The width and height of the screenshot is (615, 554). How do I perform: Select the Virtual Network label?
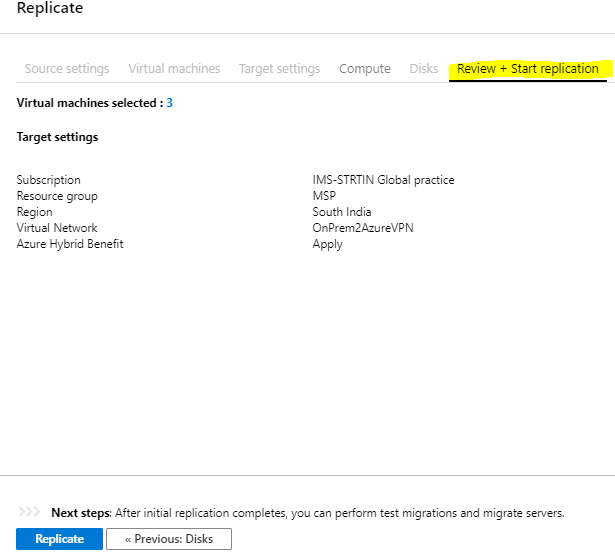57,228
